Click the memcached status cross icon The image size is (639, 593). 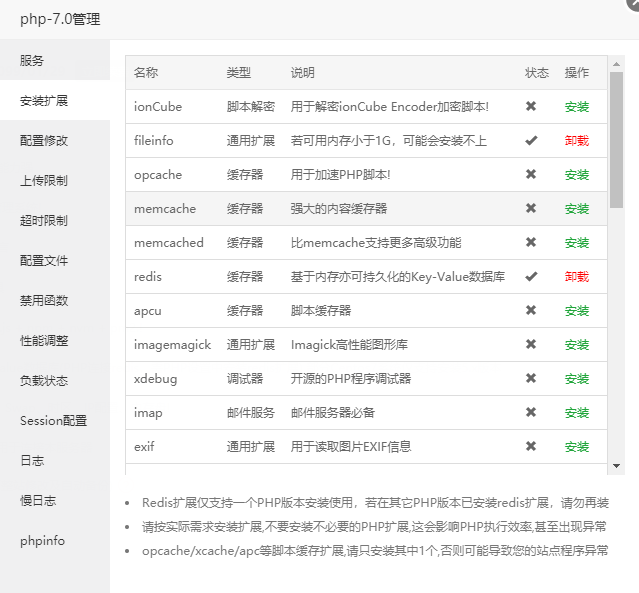[531, 242]
